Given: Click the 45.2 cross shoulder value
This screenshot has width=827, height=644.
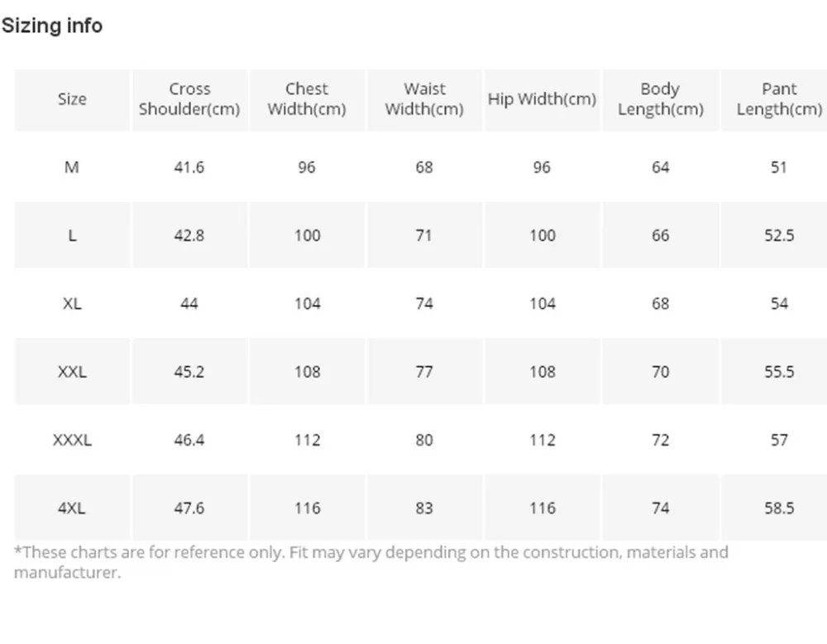Looking at the screenshot, I should click(189, 372).
